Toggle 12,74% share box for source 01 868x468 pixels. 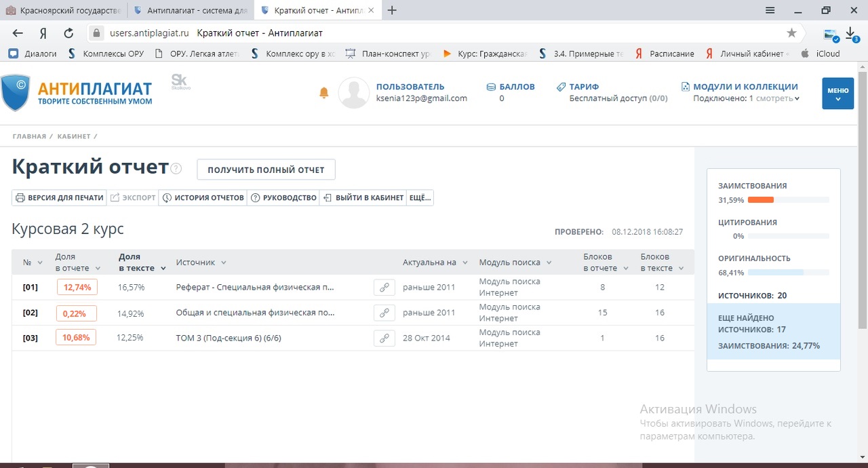click(x=77, y=288)
